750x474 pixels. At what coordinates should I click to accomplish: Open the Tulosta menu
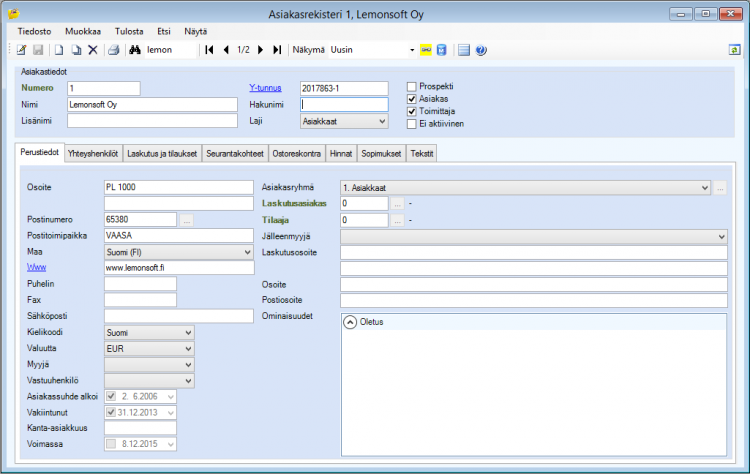pos(129,32)
